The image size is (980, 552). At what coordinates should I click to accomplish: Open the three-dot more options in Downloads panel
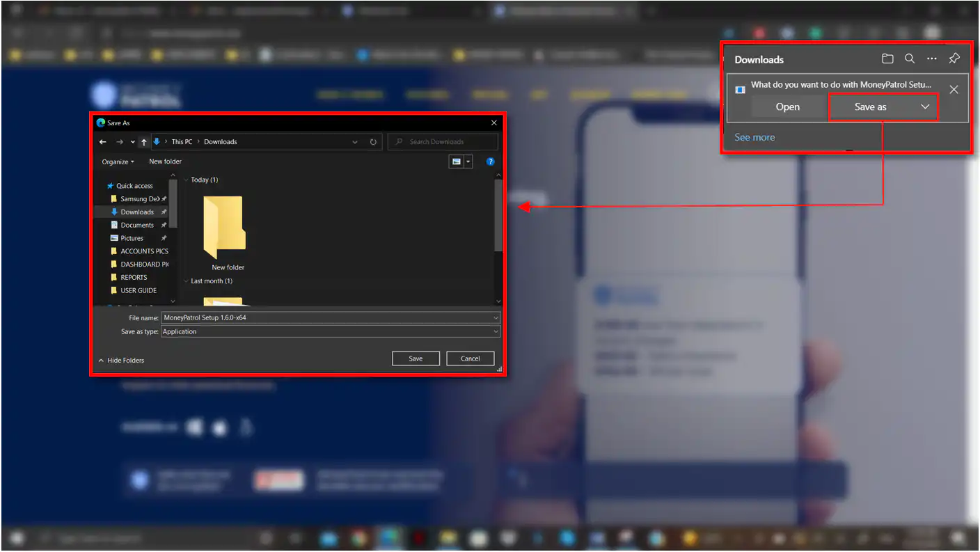point(932,59)
